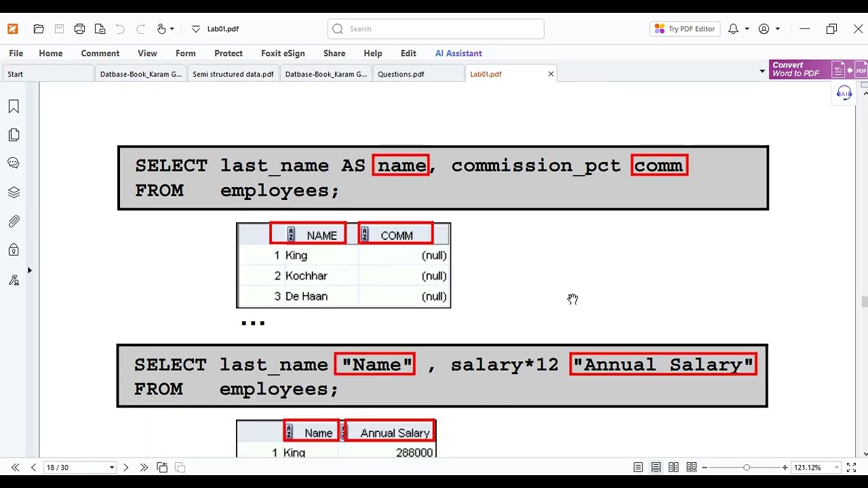Open the tab list dropdown arrow
The image size is (868, 488).
point(762,71)
